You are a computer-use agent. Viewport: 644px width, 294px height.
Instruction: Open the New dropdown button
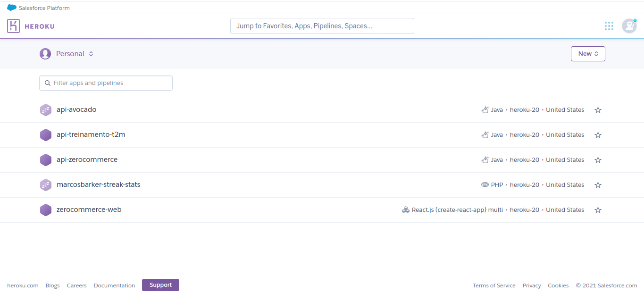click(588, 54)
